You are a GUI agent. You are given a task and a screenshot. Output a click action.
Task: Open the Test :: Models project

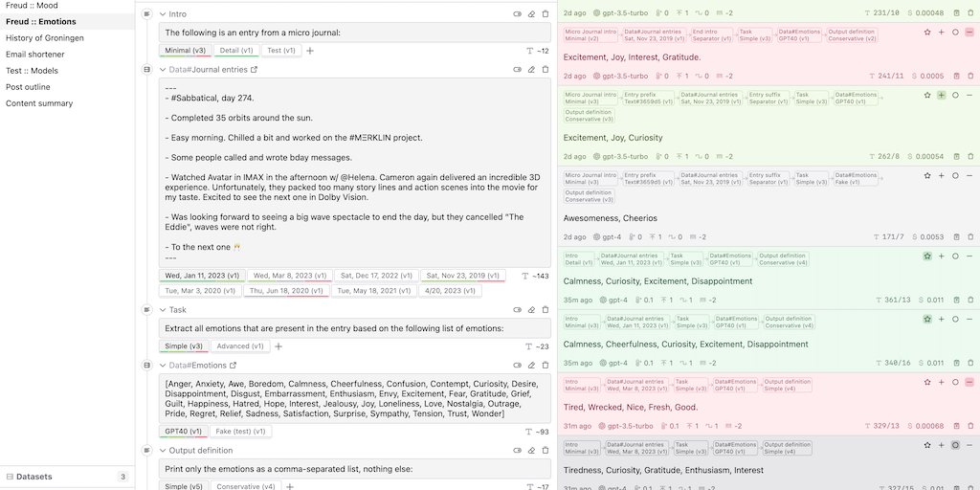click(67, 71)
